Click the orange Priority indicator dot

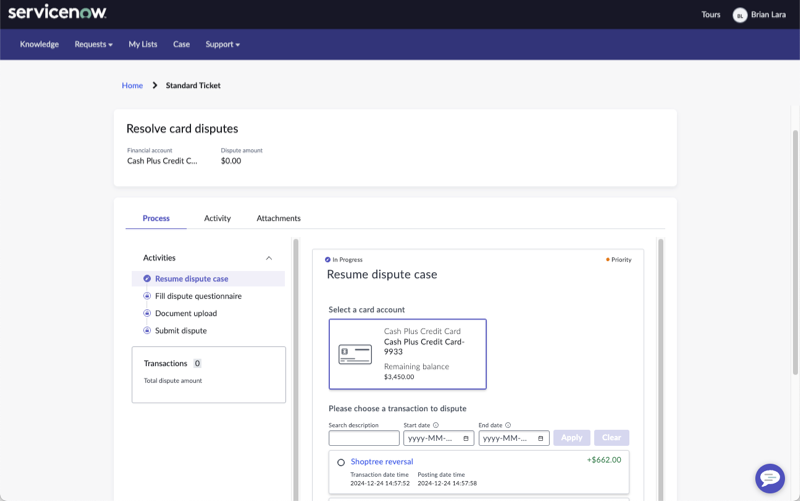pos(608,260)
